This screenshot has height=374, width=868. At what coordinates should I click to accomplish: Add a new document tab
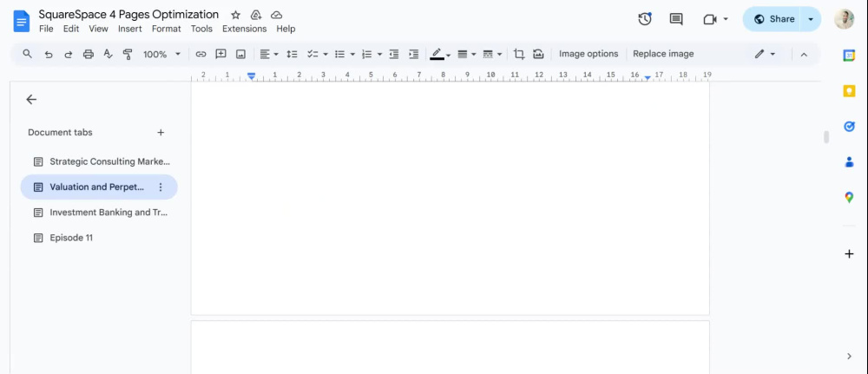click(x=161, y=133)
